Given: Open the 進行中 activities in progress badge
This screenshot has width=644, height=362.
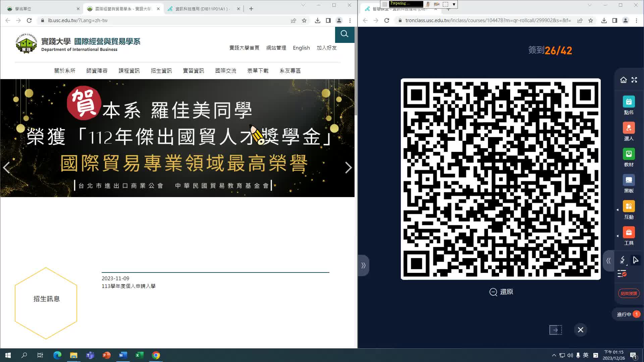Looking at the screenshot, I should [628, 314].
